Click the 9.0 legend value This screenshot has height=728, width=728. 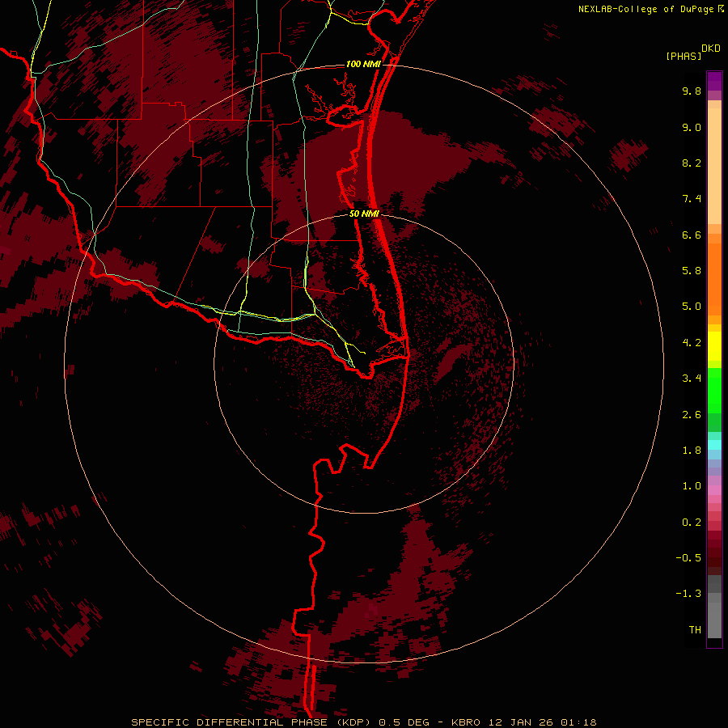click(692, 127)
